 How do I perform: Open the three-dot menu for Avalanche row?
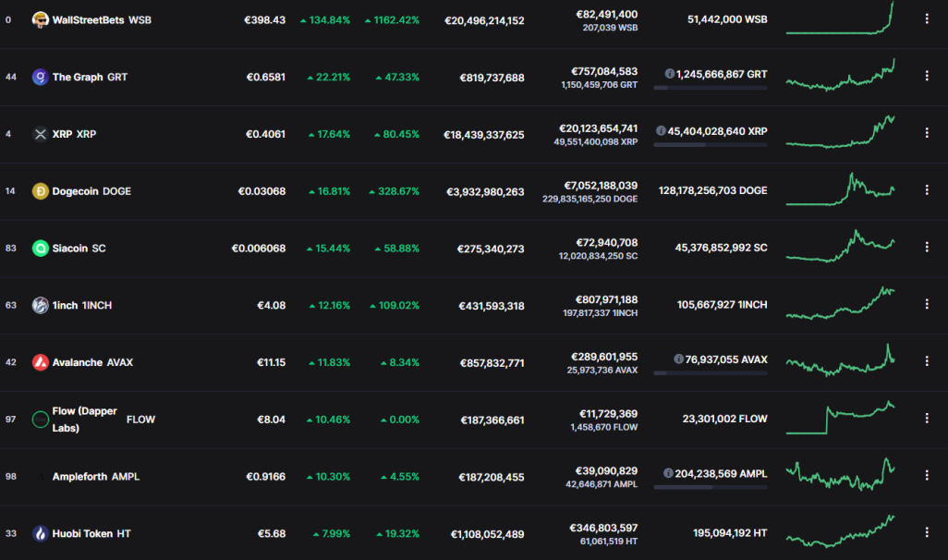click(927, 361)
